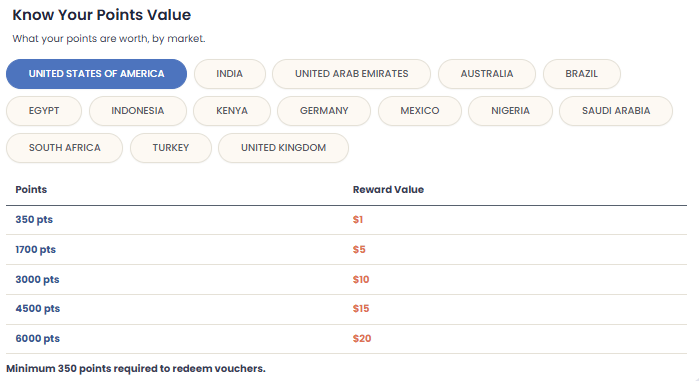Click the $15 reward value

pos(361,308)
